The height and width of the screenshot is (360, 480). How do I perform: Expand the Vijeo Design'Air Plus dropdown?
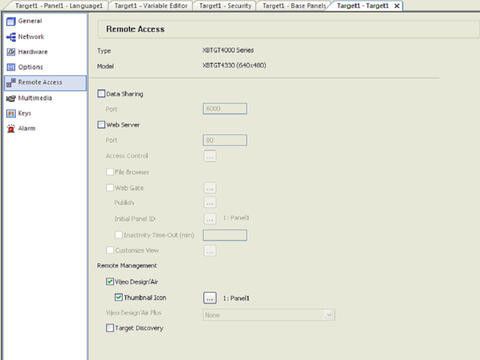(269, 315)
